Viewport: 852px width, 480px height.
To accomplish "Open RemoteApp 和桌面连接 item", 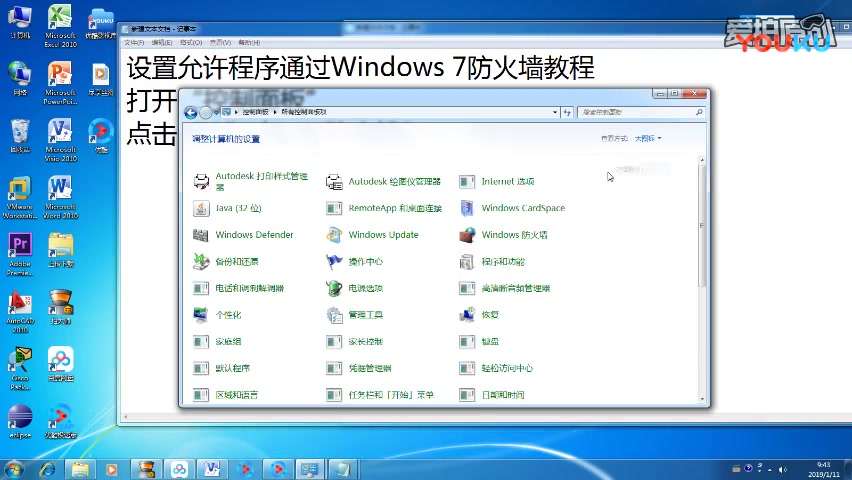I will point(384,208).
